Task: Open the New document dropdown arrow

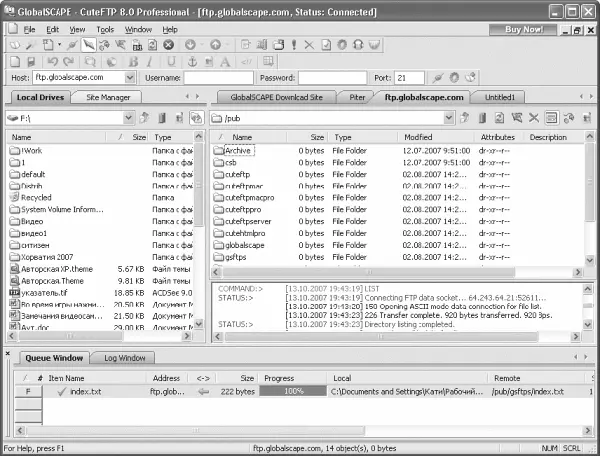Action: coord(59,45)
